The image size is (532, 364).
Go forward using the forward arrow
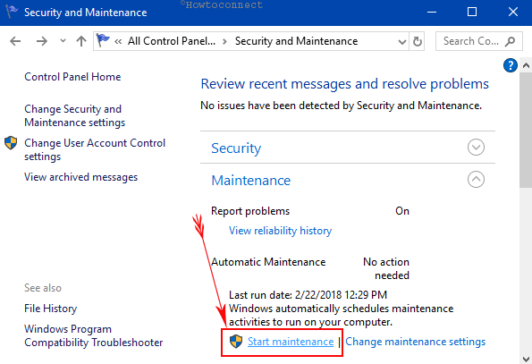42,41
